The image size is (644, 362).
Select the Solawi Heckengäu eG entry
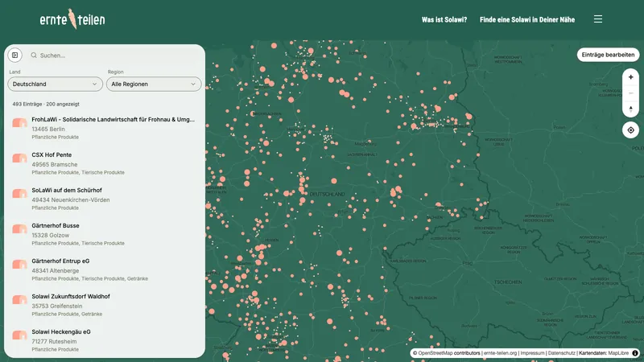105,339
